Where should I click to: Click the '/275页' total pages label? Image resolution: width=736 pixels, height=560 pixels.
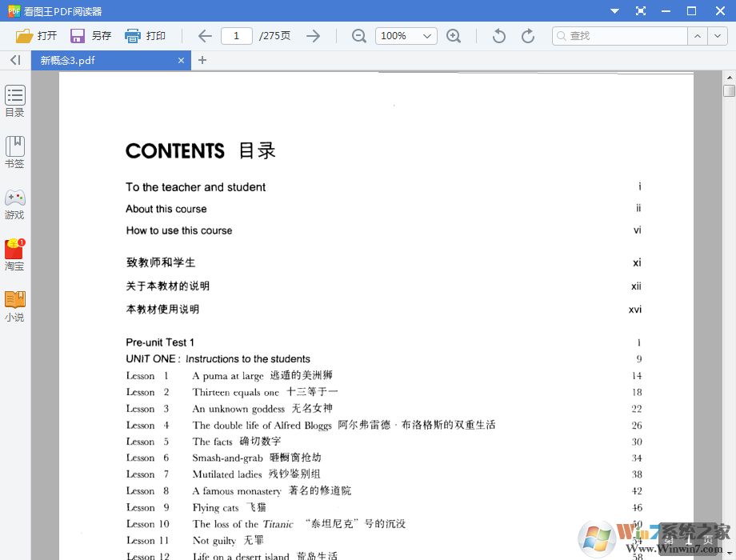point(274,36)
